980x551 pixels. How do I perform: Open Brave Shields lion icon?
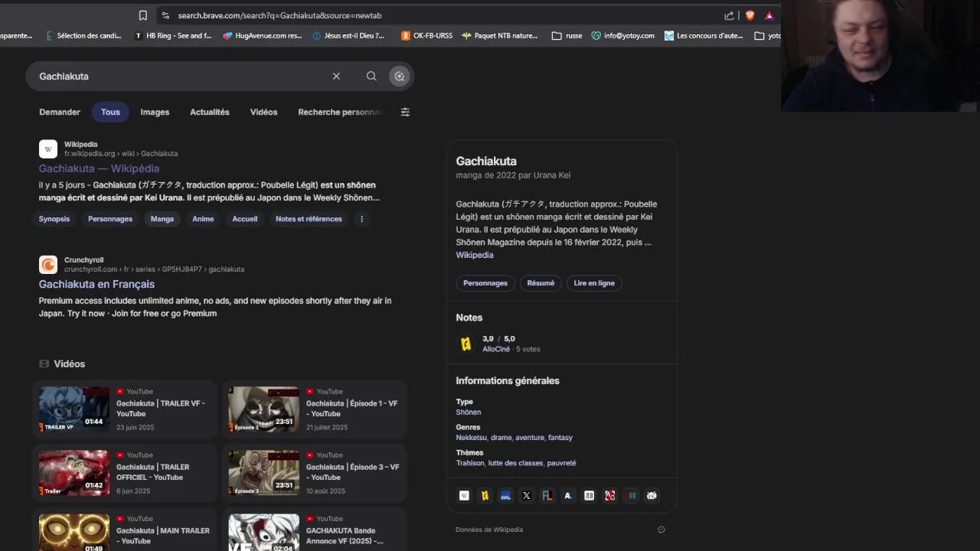pos(750,15)
